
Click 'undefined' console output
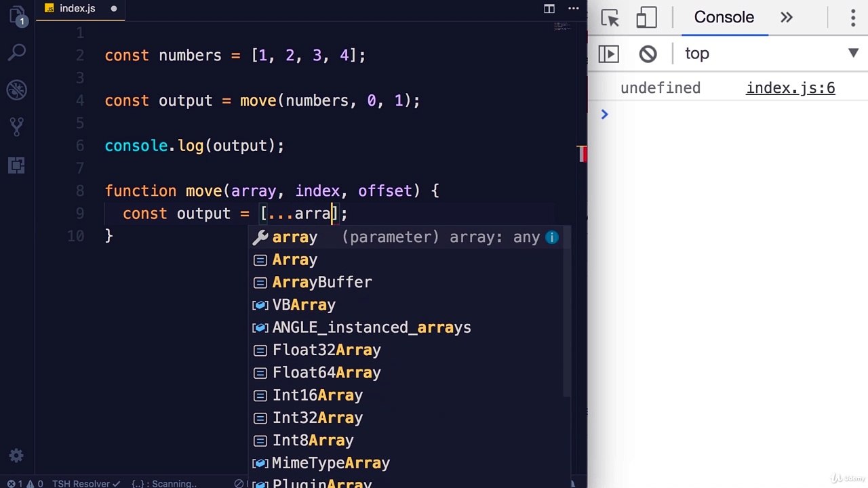[660, 88]
